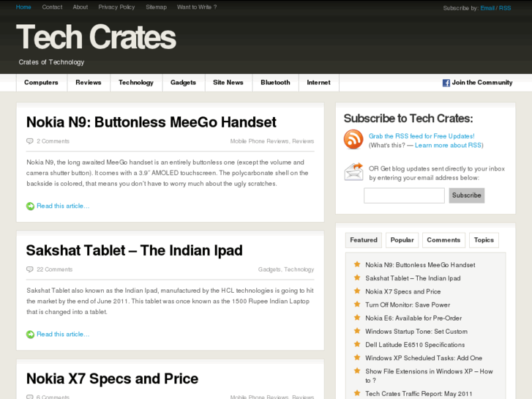Image resolution: width=532 pixels, height=399 pixels.
Task: Read this article link for Sakshat Tablet
Action: click(63, 335)
